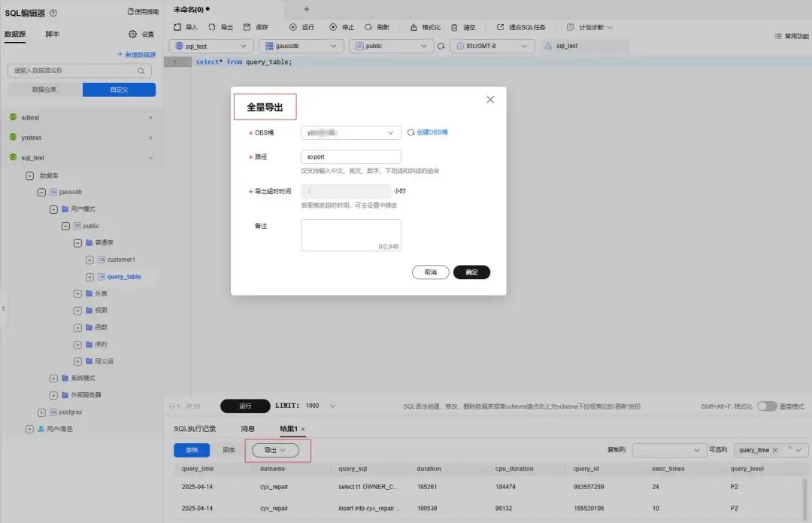Click the 创建OBS桶 link
The image size is (812, 523).
point(432,132)
